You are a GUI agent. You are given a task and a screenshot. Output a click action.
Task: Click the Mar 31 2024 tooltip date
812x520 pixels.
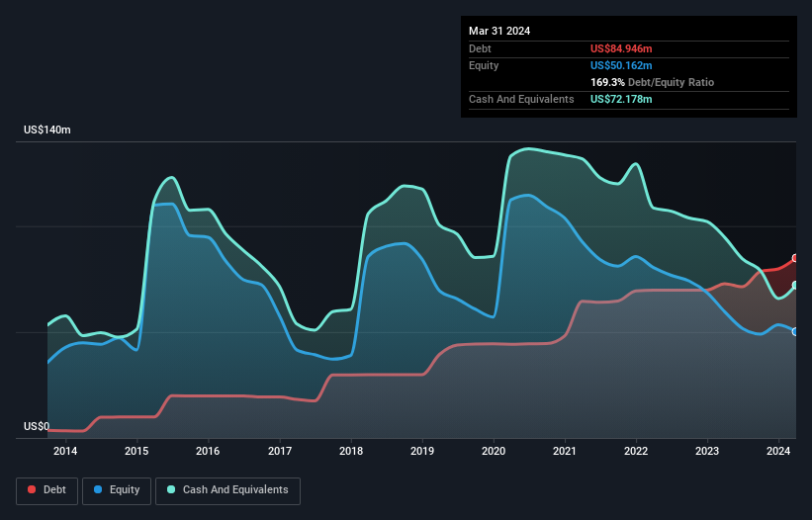pos(499,31)
